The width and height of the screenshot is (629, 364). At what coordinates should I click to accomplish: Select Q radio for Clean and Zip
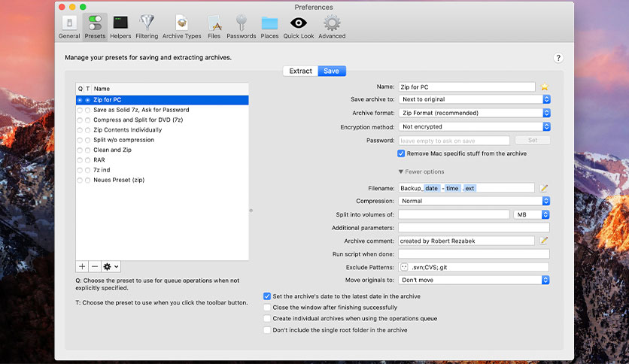(80, 150)
